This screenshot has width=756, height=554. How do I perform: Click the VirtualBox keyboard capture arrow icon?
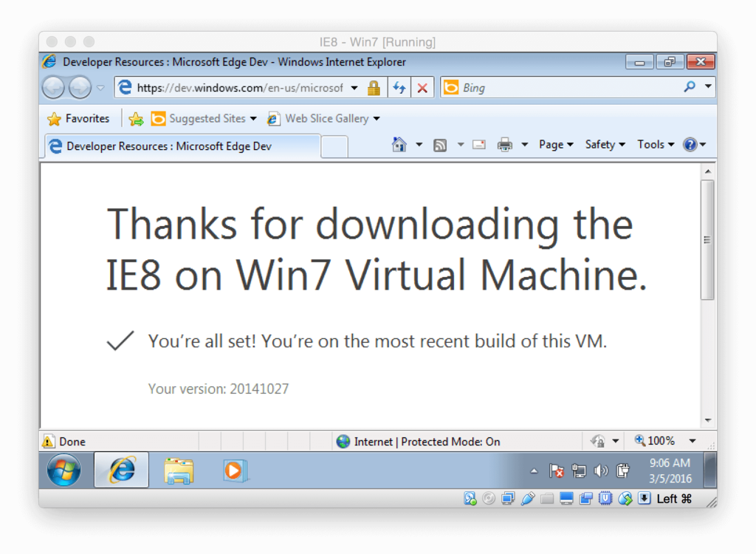(645, 499)
